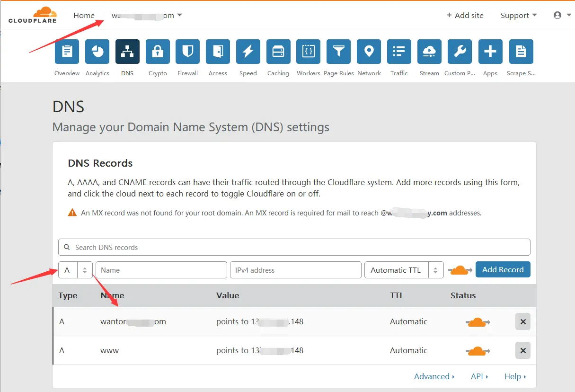Switch to the DNS tab

pos(127,52)
